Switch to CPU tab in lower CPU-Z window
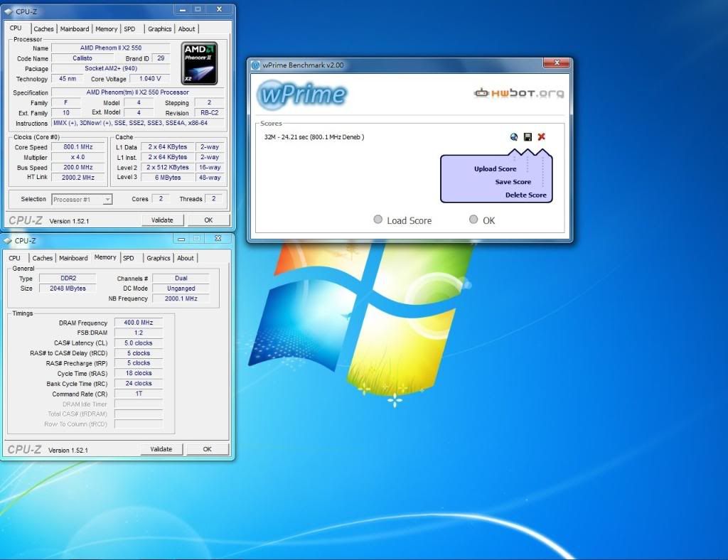 point(14,258)
